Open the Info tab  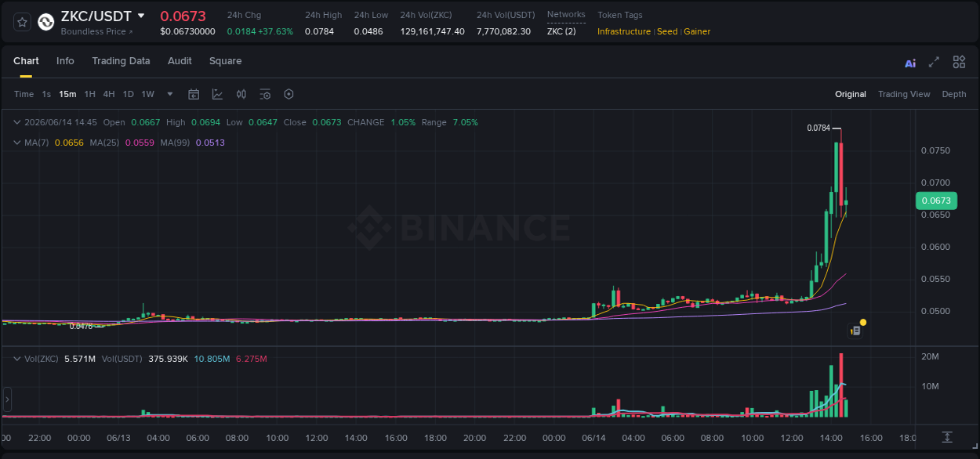65,61
